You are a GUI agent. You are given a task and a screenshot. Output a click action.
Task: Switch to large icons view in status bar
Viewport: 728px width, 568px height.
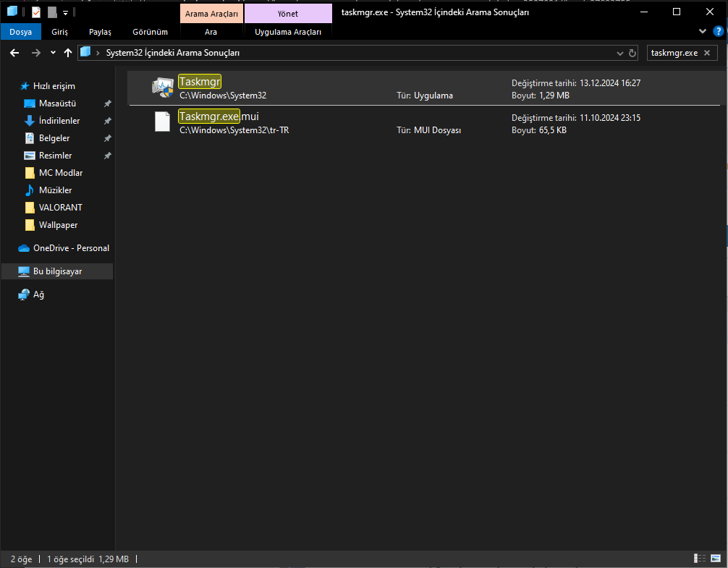coord(716,559)
